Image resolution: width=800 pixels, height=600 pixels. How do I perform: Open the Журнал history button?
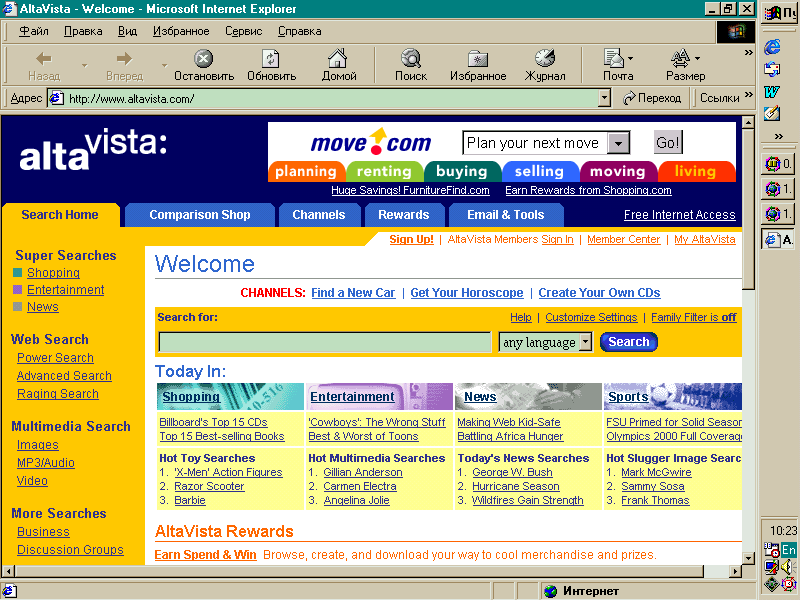(x=545, y=65)
